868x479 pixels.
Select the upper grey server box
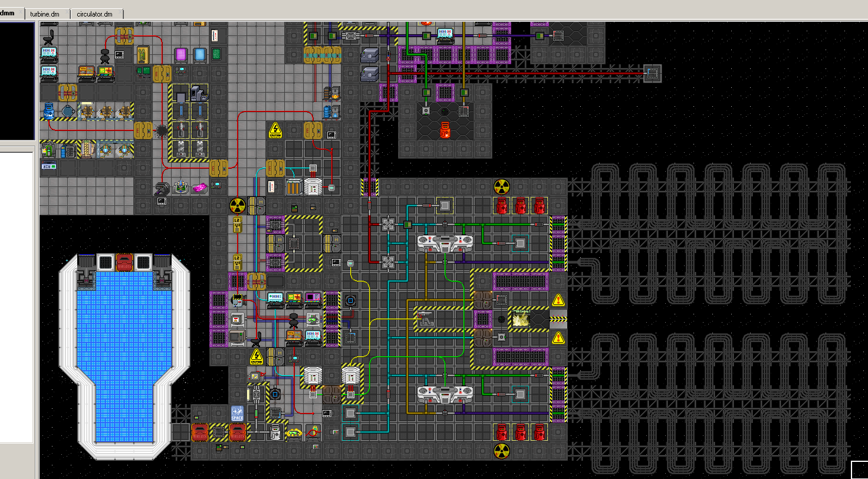370,55
